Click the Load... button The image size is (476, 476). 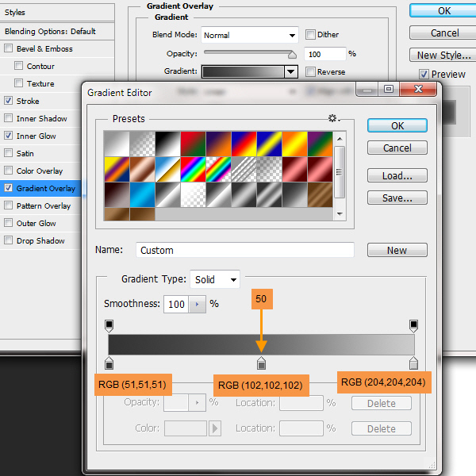point(397,176)
